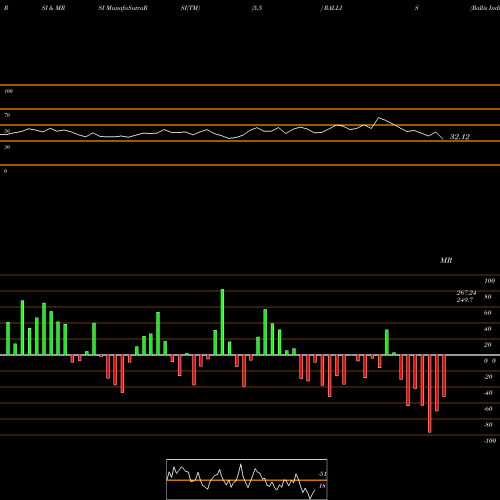
Task: Click the RSI axis label 50
Action: coord(7,131)
